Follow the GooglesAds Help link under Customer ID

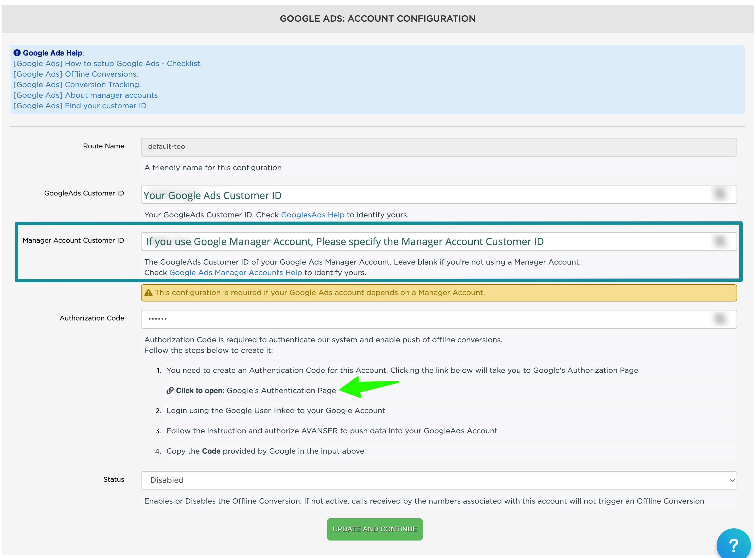pos(312,215)
